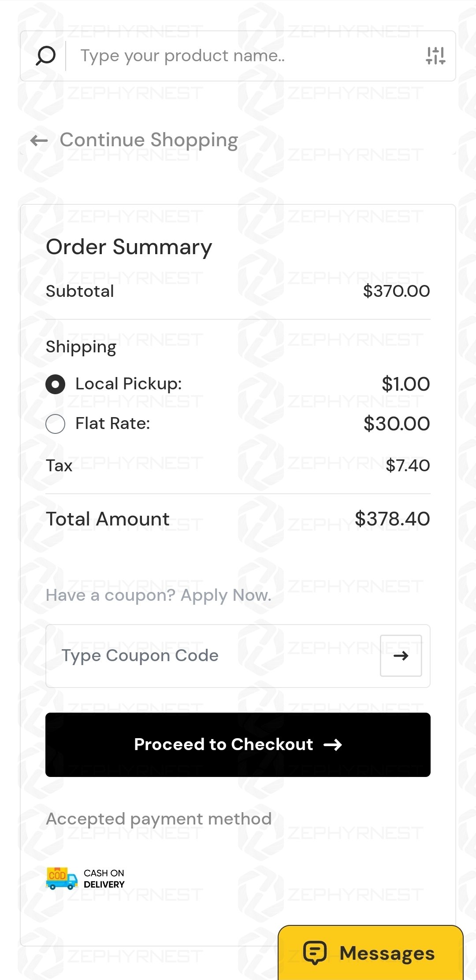Click the COD delivery truck icon

pyautogui.click(x=62, y=878)
